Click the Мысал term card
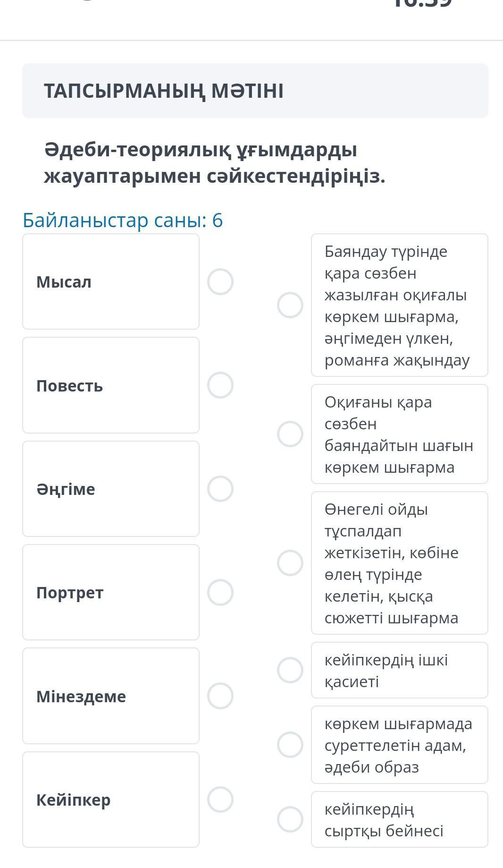 [111, 282]
